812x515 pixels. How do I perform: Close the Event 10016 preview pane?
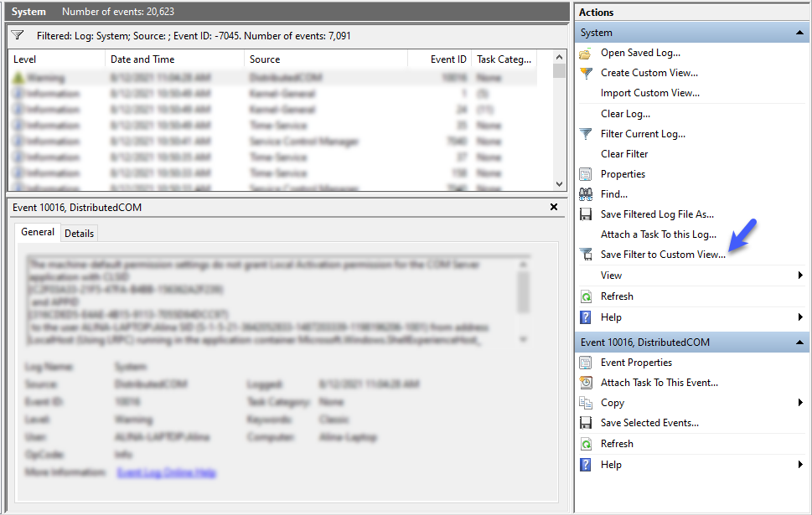pos(554,207)
